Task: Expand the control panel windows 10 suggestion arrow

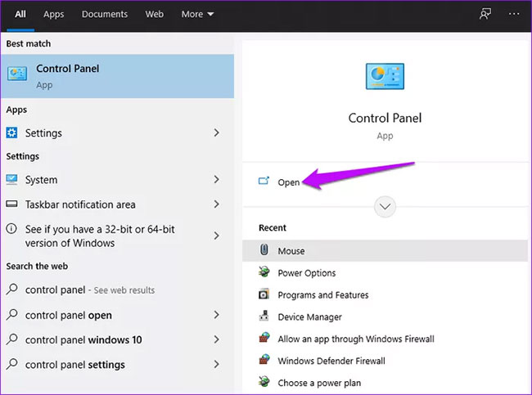Action: tap(216, 339)
